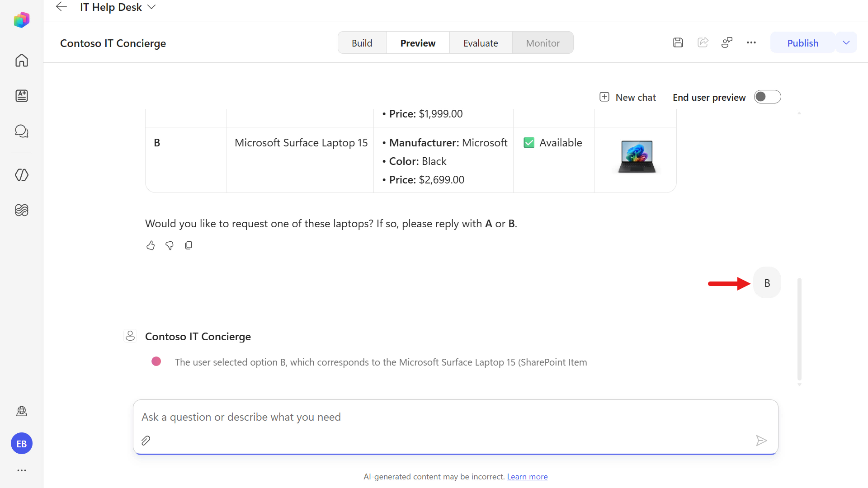Click the paperclip attach icon
This screenshot has height=488, width=868.
click(x=146, y=440)
